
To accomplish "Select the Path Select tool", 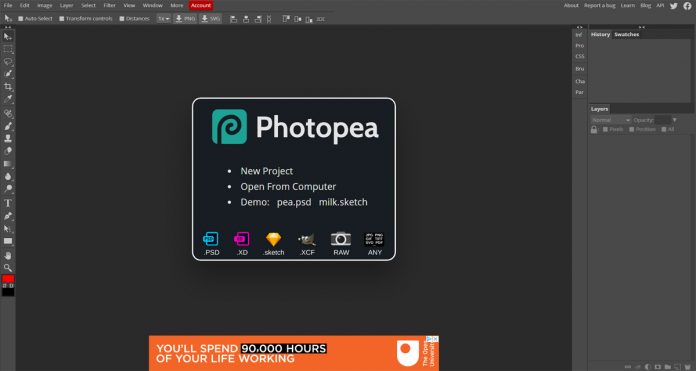I will click(8, 229).
